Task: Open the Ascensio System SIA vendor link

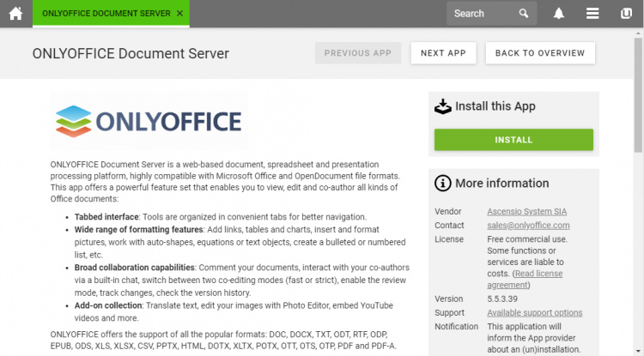Action: (526, 212)
